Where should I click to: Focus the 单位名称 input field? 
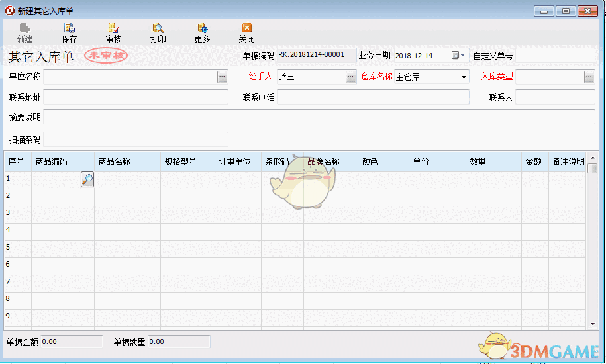pyautogui.click(x=130, y=77)
